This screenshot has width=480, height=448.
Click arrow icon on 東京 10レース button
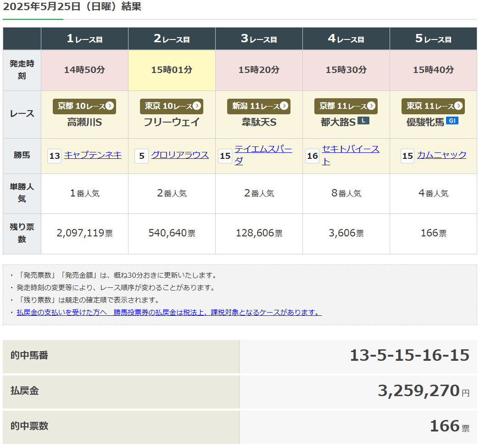coord(197,106)
